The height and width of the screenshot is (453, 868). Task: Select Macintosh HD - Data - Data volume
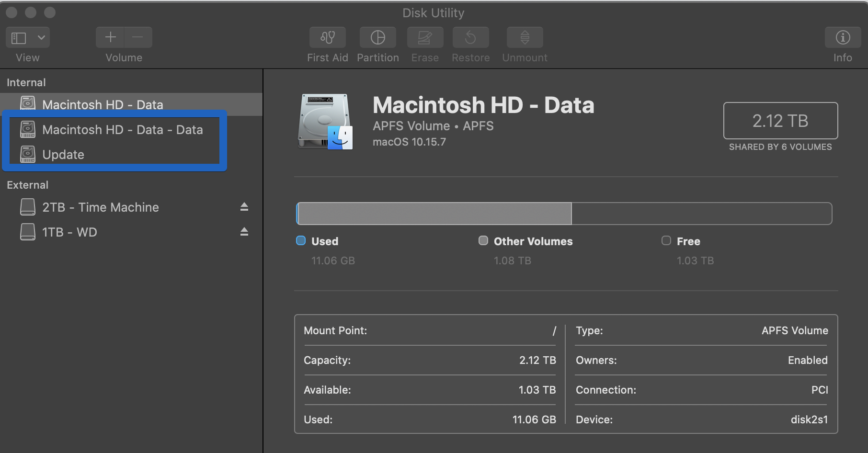click(x=122, y=130)
